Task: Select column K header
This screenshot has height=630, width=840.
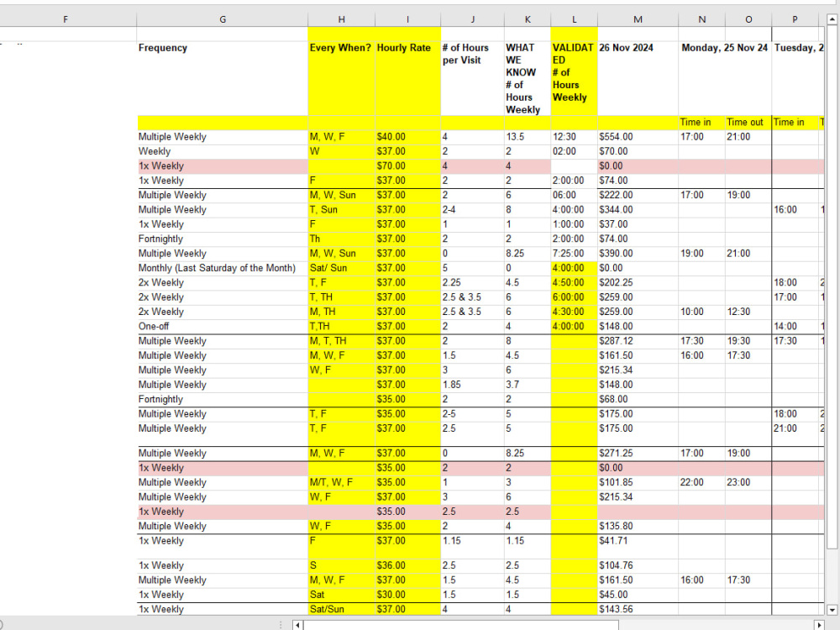Action: pyautogui.click(x=528, y=19)
